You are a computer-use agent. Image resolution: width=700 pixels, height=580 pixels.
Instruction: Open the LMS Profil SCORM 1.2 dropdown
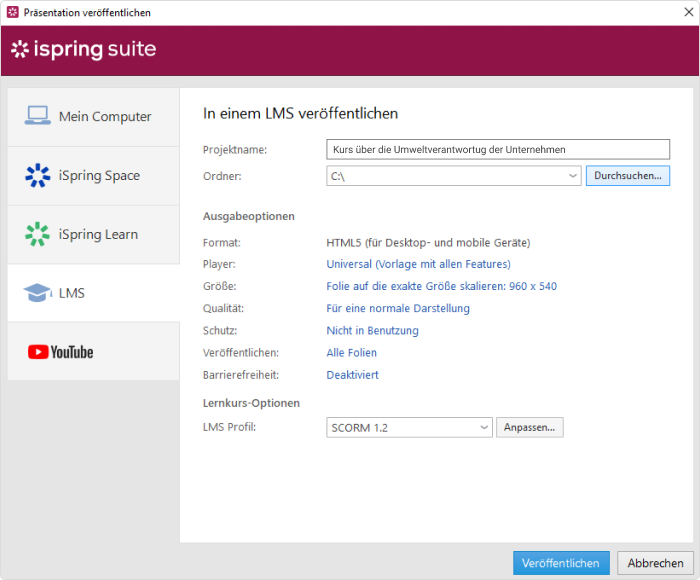409,427
